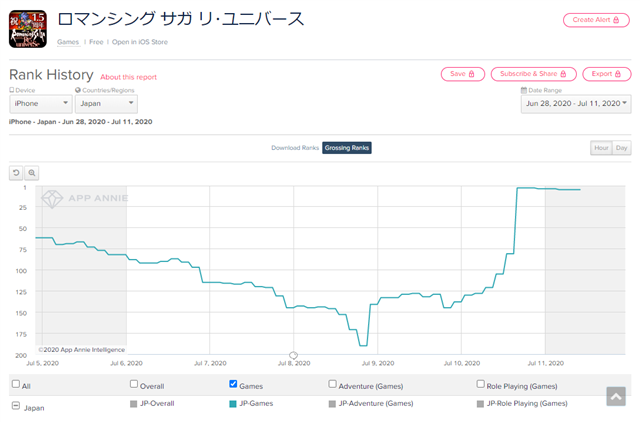Click the calendar icon beside Date Range
The width and height of the screenshot is (640, 422).
click(x=524, y=90)
